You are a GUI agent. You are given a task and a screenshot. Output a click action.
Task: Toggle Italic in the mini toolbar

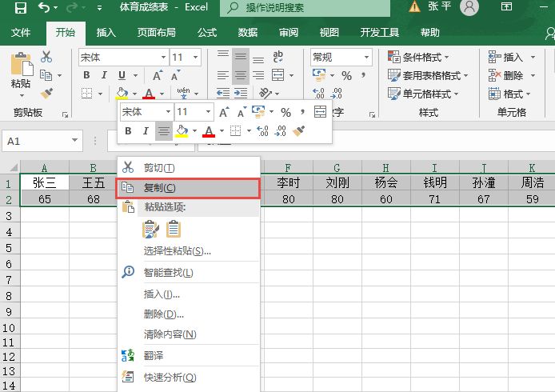pyautogui.click(x=146, y=131)
